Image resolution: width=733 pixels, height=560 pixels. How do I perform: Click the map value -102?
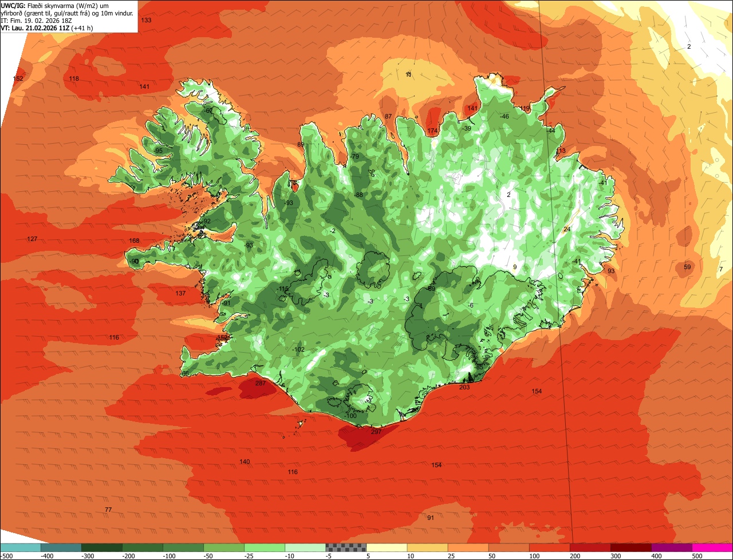pos(298,349)
